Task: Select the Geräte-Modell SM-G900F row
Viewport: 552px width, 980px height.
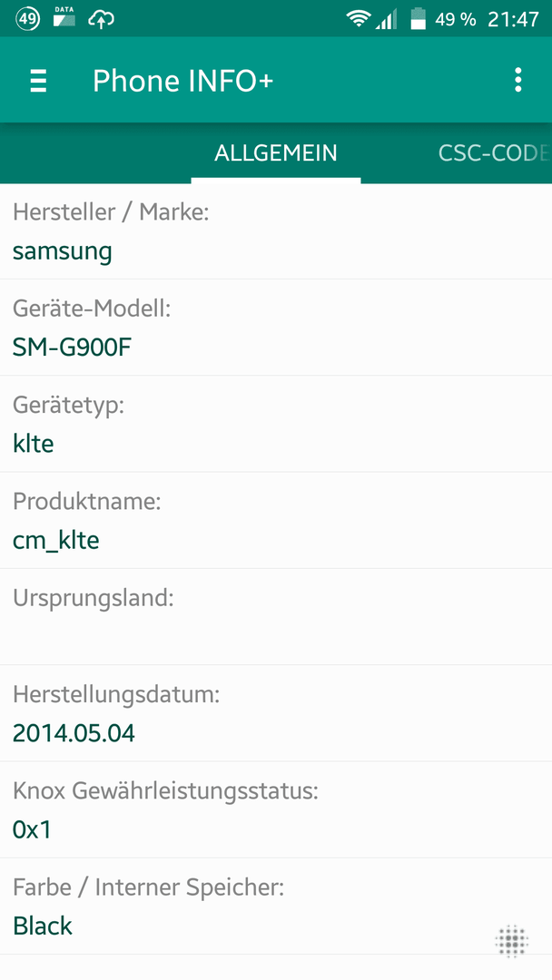Action: click(276, 328)
